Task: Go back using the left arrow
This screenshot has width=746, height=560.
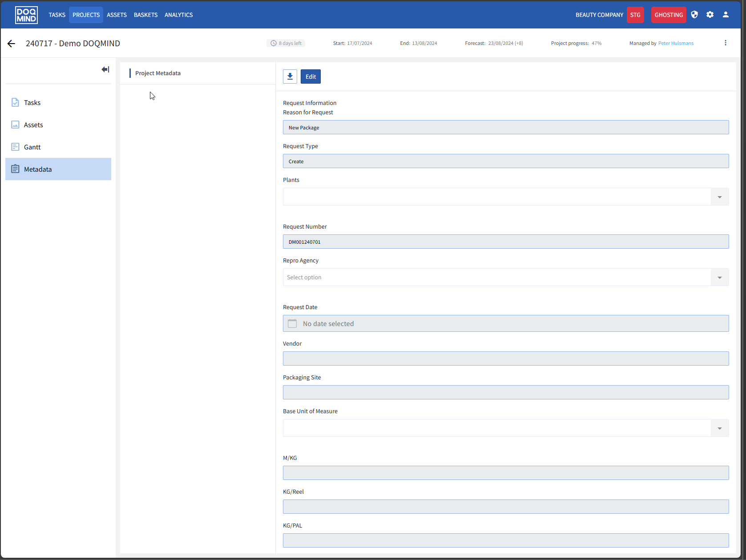Action: 12,44
